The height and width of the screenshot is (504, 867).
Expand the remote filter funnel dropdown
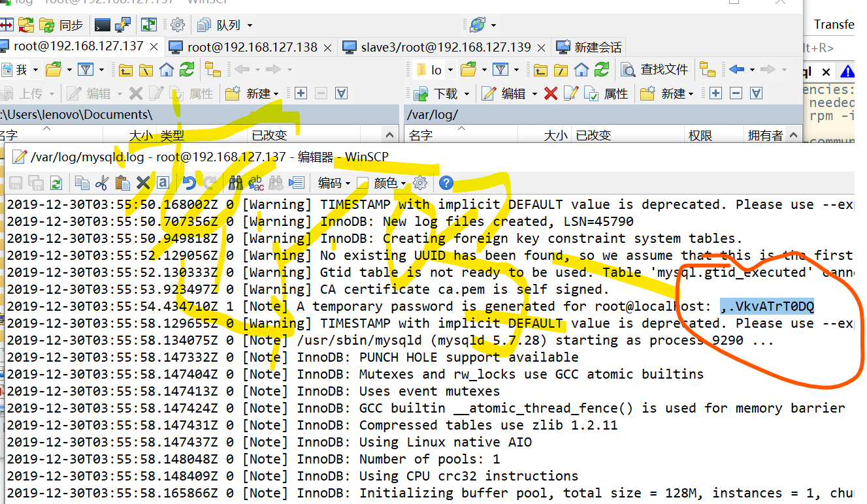point(516,69)
